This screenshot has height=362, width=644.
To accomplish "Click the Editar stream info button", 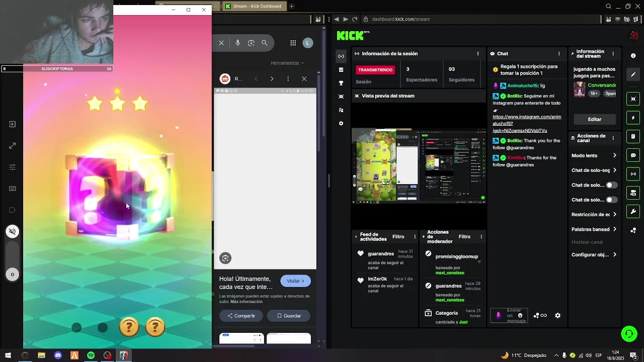I will (x=595, y=119).
